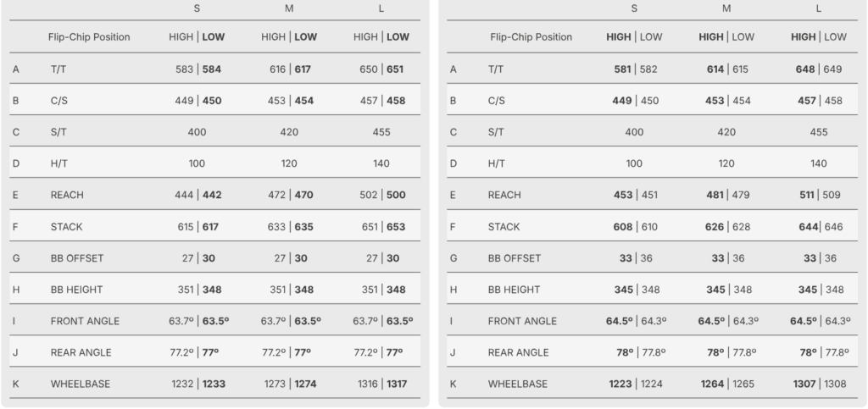This screenshot has width=868, height=409.
Task: Select the 1273 | 1274 wheelbase cell
Action: [289, 384]
